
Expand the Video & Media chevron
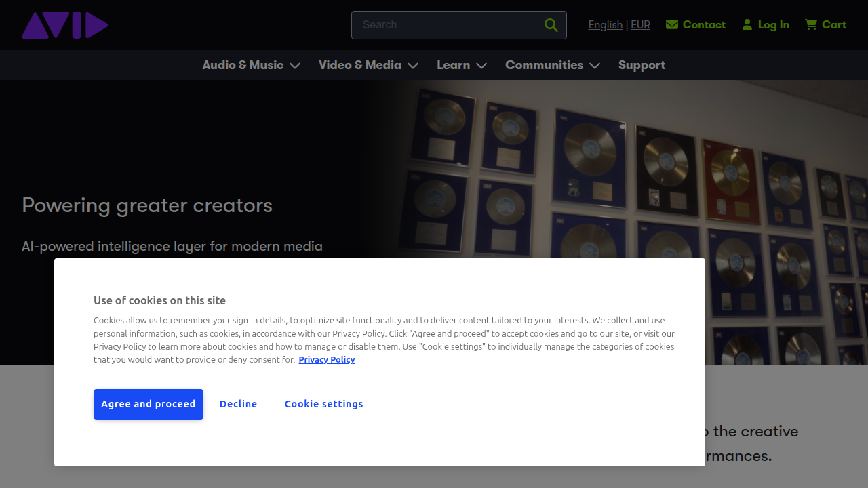(413, 66)
